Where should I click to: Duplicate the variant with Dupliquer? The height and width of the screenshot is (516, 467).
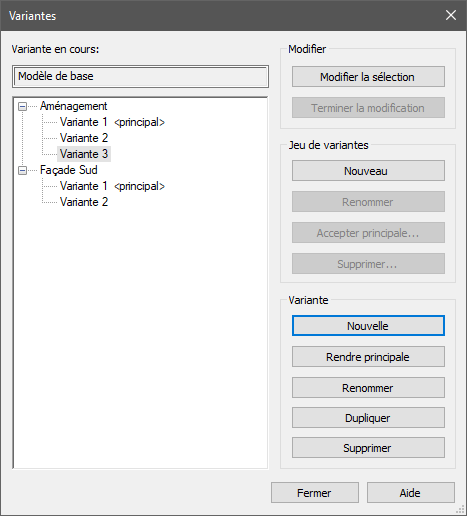[368, 418]
